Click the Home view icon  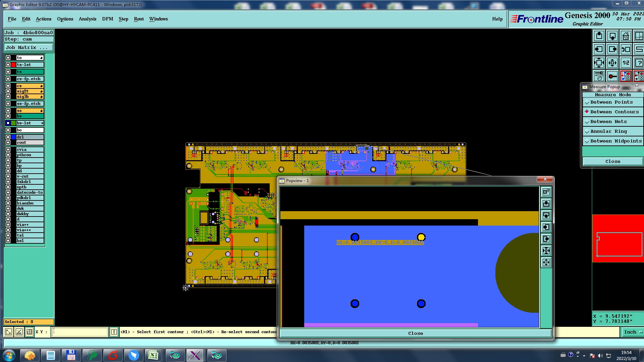[x=626, y=36]
